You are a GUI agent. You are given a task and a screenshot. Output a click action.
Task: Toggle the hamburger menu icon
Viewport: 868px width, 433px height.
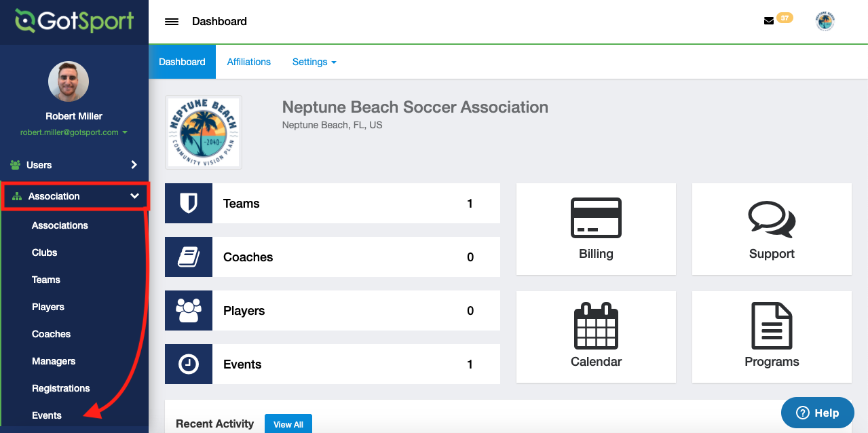(x=172, y=22)
